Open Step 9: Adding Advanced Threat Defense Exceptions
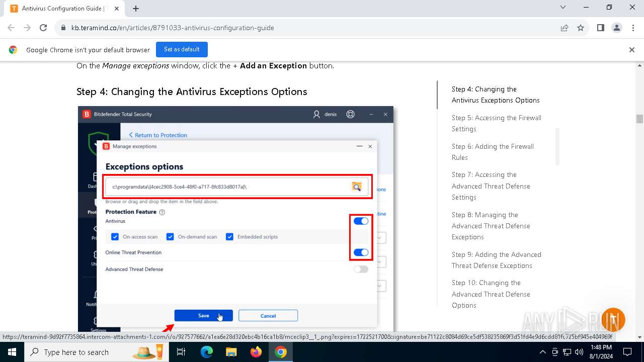 (x=497, y=260)
